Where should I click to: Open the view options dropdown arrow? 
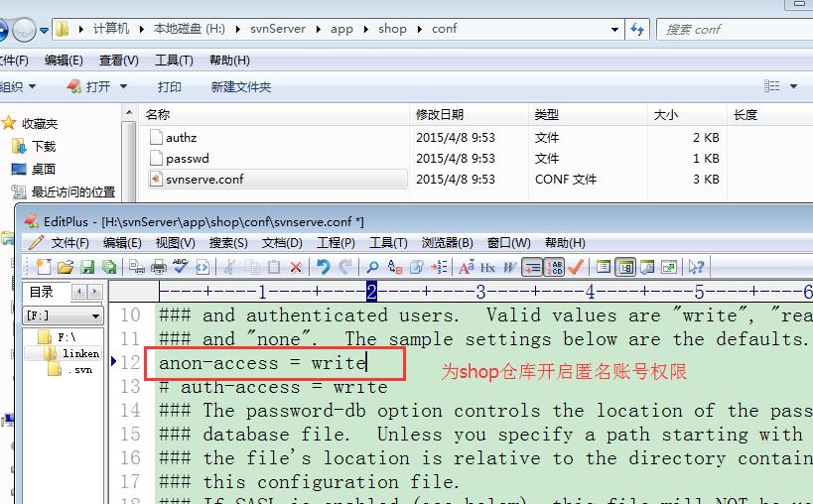[793, 86]
